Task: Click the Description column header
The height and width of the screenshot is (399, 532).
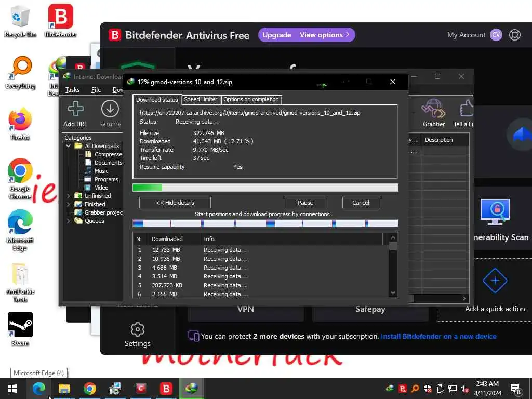Action: [445, 140]
